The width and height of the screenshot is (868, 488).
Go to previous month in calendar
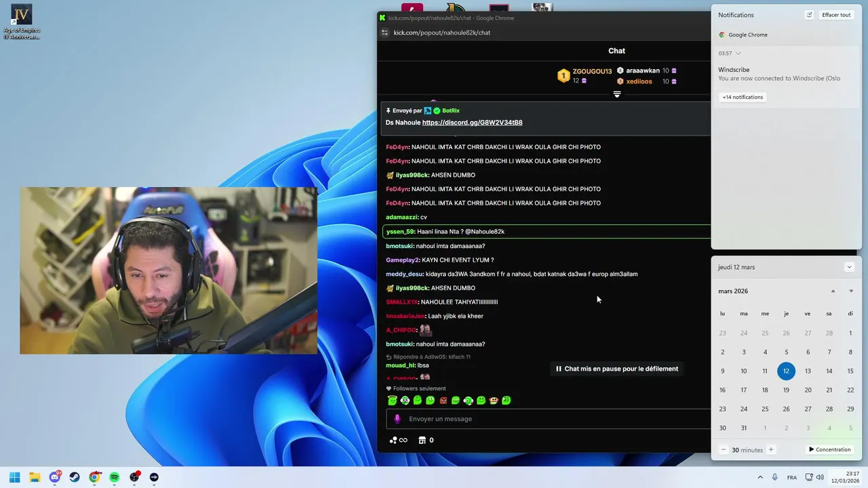tap(833, 291)
